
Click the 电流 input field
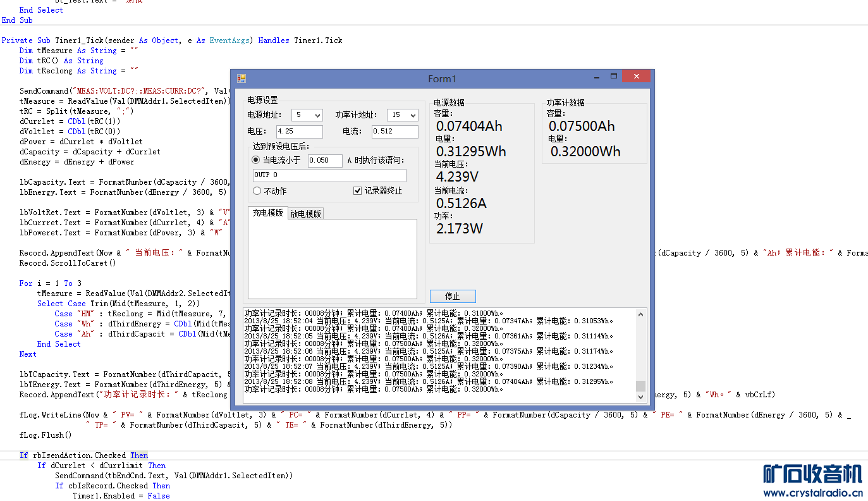pyautogui.click(x=394, y=132)
